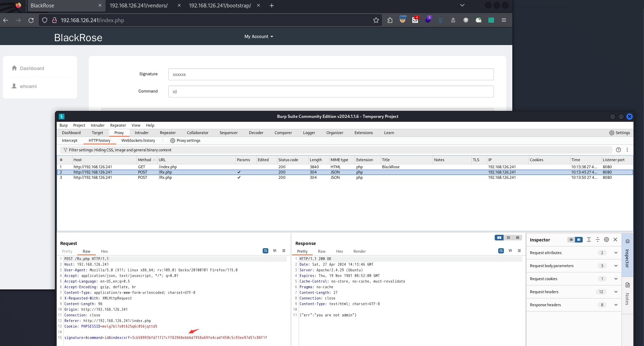Click the Command input field

[x=331, y=92]
